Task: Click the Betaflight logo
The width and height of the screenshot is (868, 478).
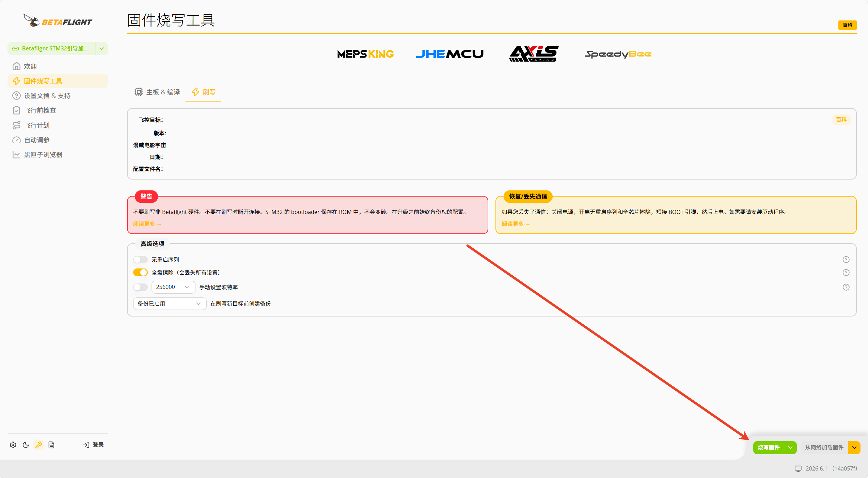Action: pyautogui.click(x=58, y=20)
